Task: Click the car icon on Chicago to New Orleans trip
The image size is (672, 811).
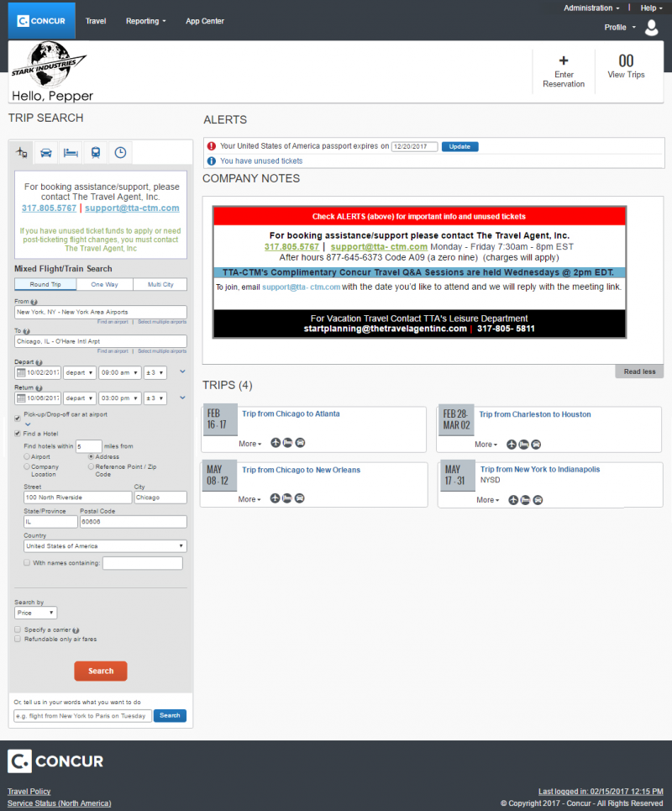Action: (x=300, y=498)
